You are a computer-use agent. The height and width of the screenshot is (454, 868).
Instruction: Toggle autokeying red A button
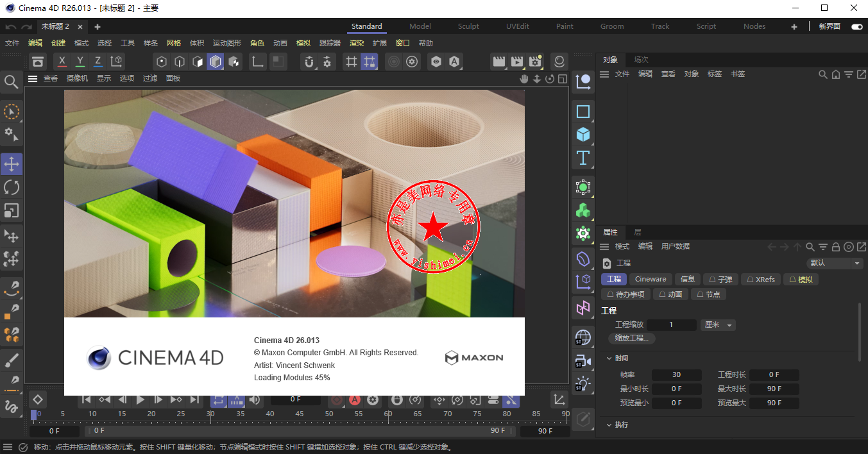pos(355,400)
